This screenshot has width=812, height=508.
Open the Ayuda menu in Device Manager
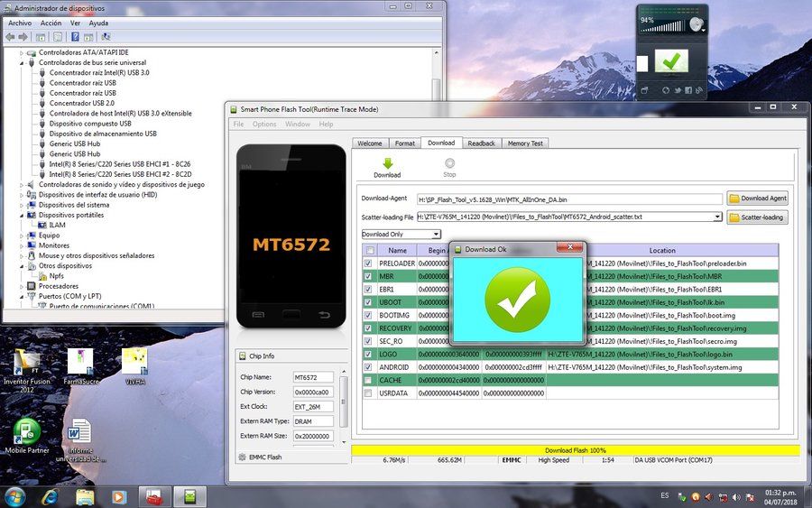click(98, 23)
